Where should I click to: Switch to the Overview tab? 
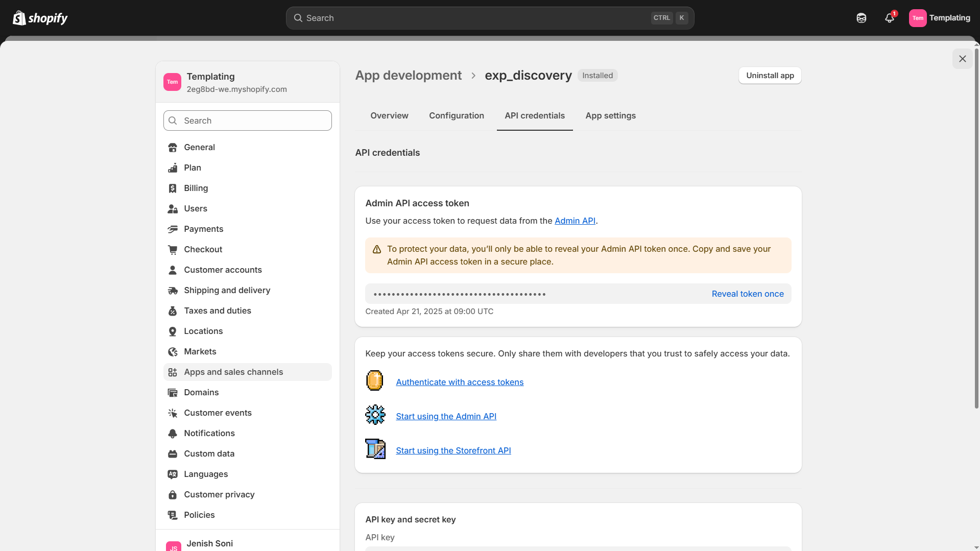pos(389,116)
